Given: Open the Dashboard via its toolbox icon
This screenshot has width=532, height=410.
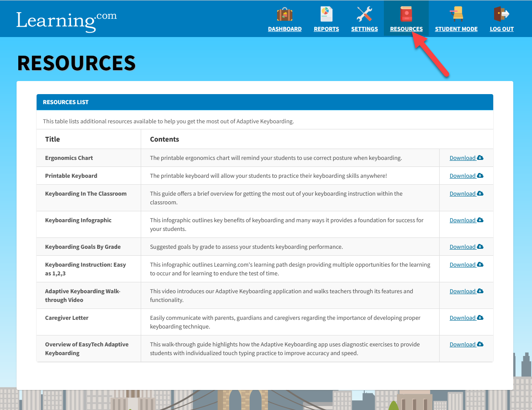Looking at the screenshot, I should (285, 14).
